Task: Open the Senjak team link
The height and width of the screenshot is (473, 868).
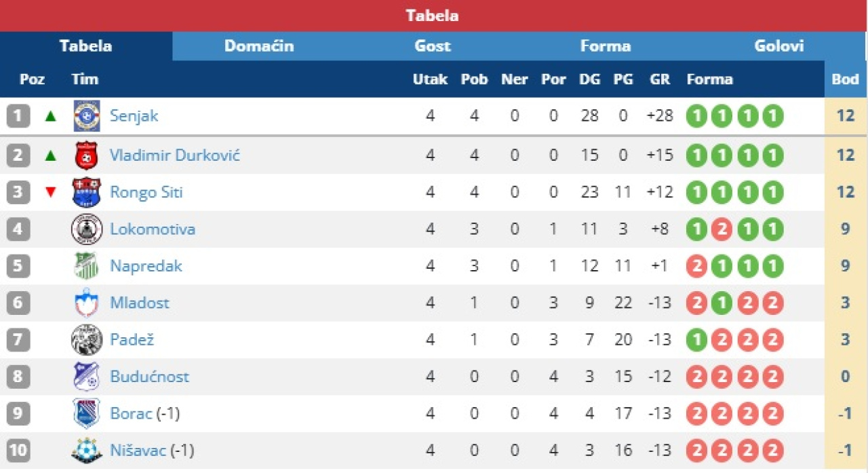Action: (134, 116)
